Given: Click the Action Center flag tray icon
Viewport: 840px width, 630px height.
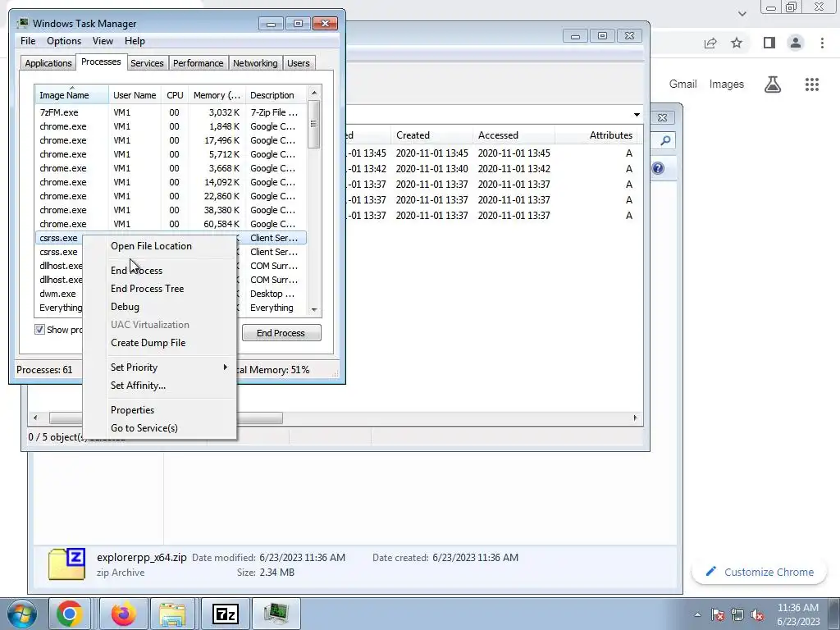Looking at the screenshot, I should click(x=717, y=614).
